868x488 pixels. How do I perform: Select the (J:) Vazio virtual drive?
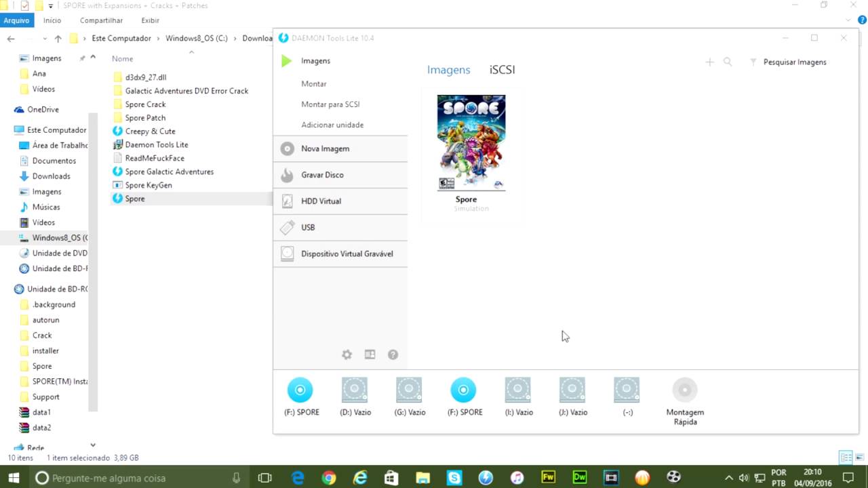[x=572, y=397]
